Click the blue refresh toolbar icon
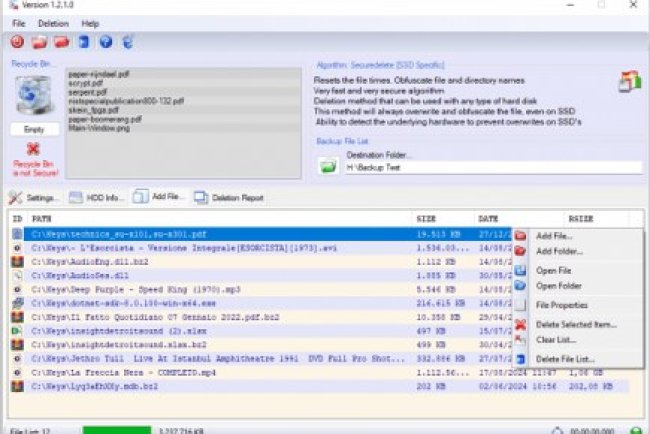Image resolution: width=650 pixels, height=434 pixels. [x=128, y=42]
